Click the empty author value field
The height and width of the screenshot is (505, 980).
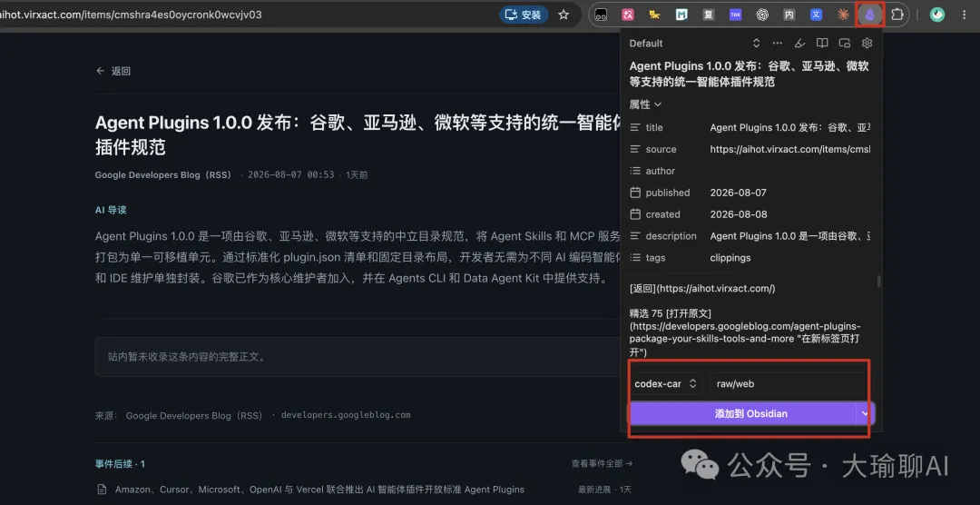[790, 171]
